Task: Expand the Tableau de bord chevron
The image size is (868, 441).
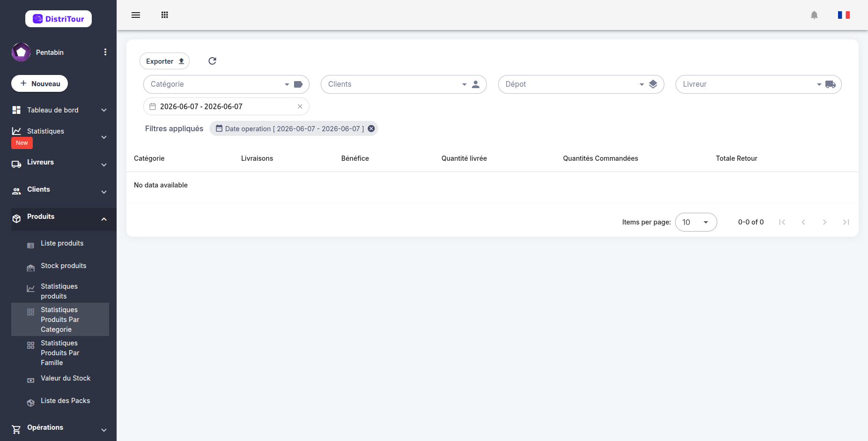Action: [x=104, y=110]
